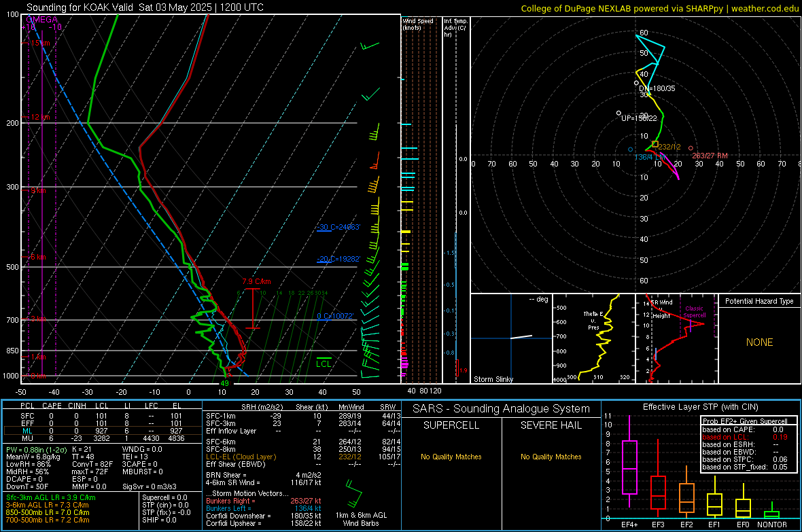Image resolution: width=802 pixels, height=532 pixels.
Task: Click the 'ConvT = 82F' value
Action: tap(92, 465)
